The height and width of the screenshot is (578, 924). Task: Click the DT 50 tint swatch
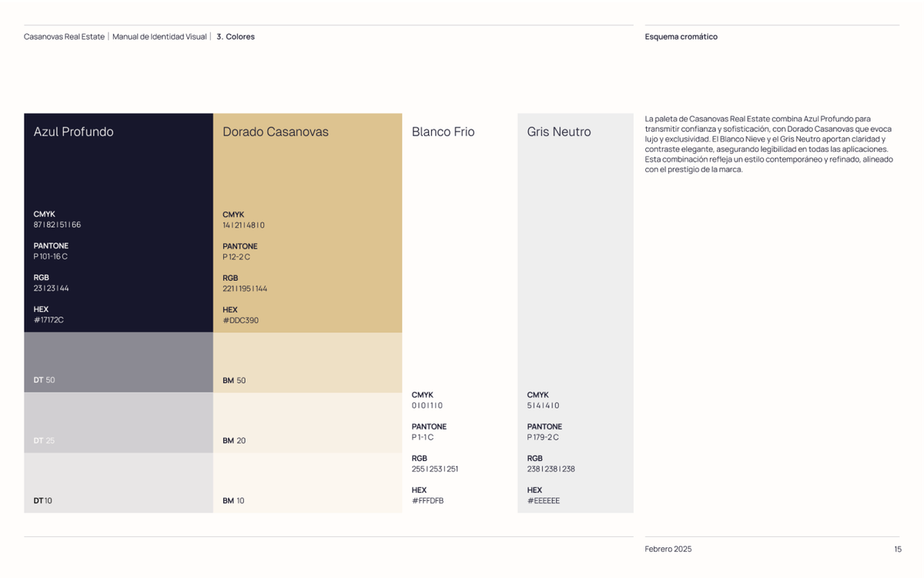coord(119,363)
